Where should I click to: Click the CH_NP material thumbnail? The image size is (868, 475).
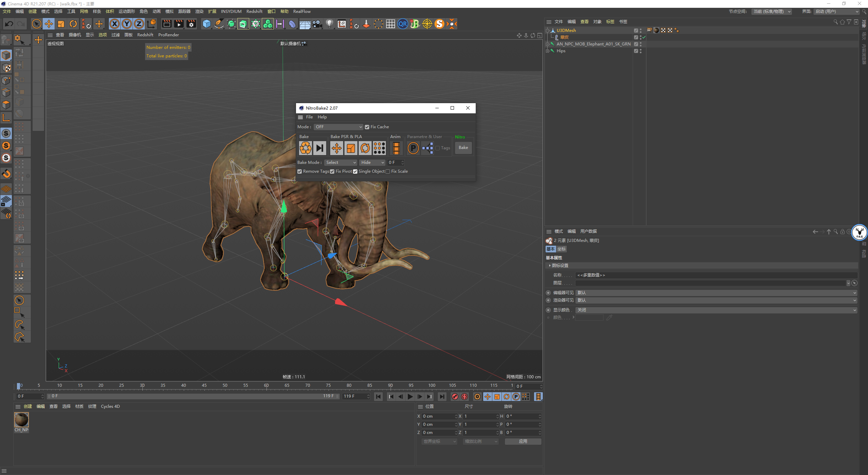(x=21, y=420)
